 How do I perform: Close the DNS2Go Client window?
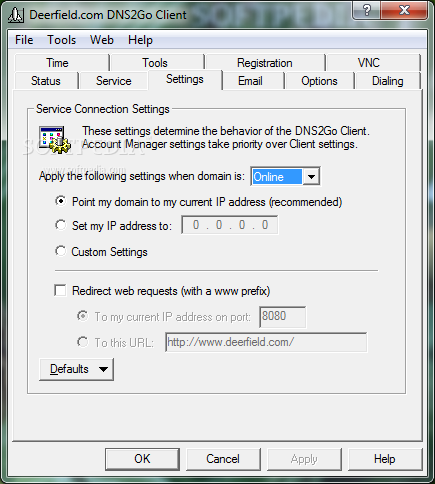click(x=404, y=11)
